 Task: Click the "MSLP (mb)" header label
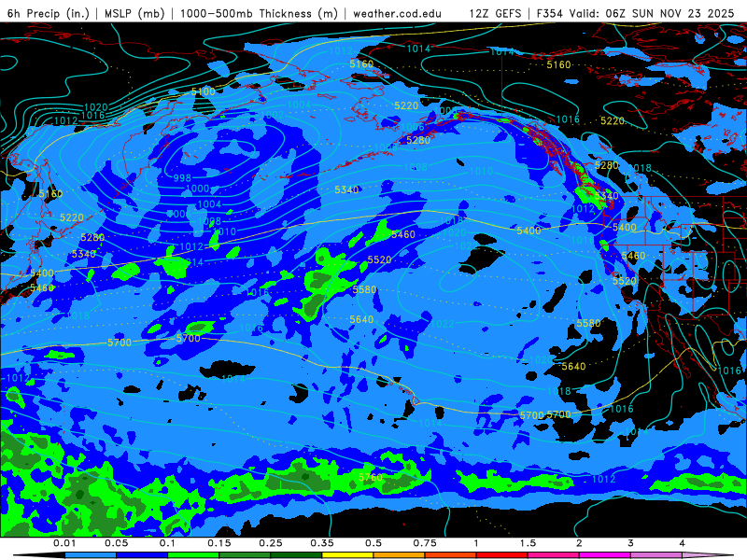coord(134,13)
